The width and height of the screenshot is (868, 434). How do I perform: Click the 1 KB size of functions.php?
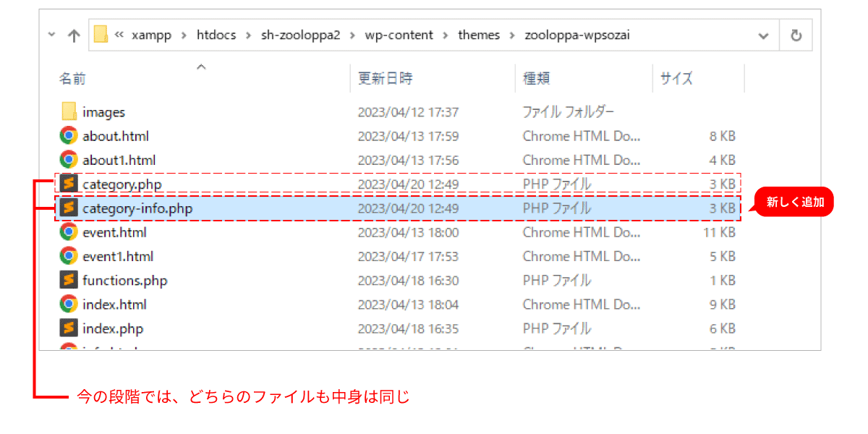[x=723, y=281]
